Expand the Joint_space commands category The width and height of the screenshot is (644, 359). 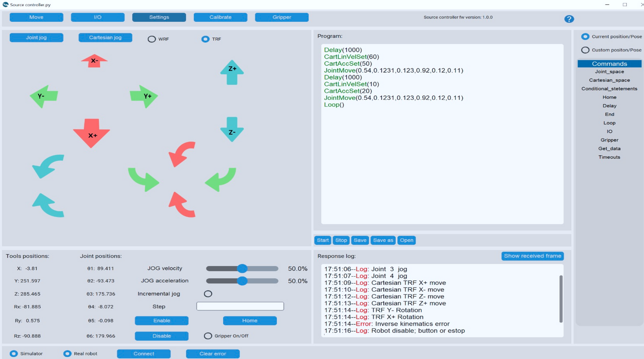(609, 72)
